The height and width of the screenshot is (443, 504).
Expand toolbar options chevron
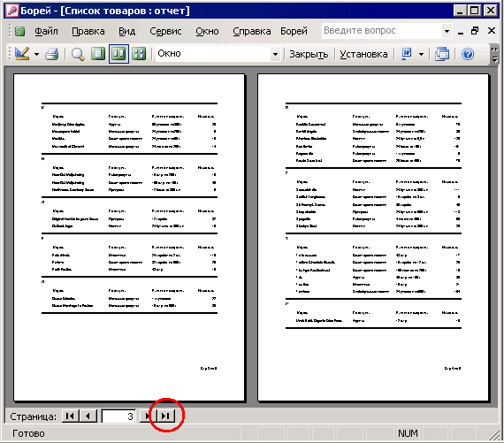point(494,54)
